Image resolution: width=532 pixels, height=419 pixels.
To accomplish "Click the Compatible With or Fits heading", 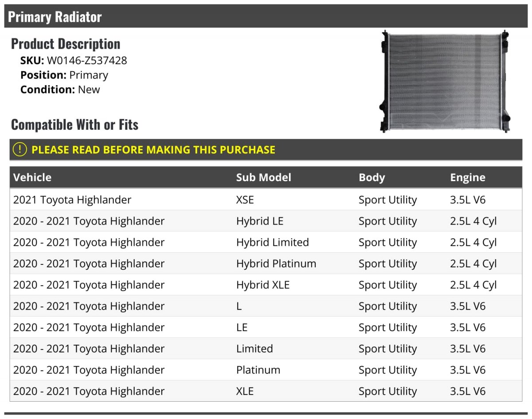I will (x=74, y=124).
